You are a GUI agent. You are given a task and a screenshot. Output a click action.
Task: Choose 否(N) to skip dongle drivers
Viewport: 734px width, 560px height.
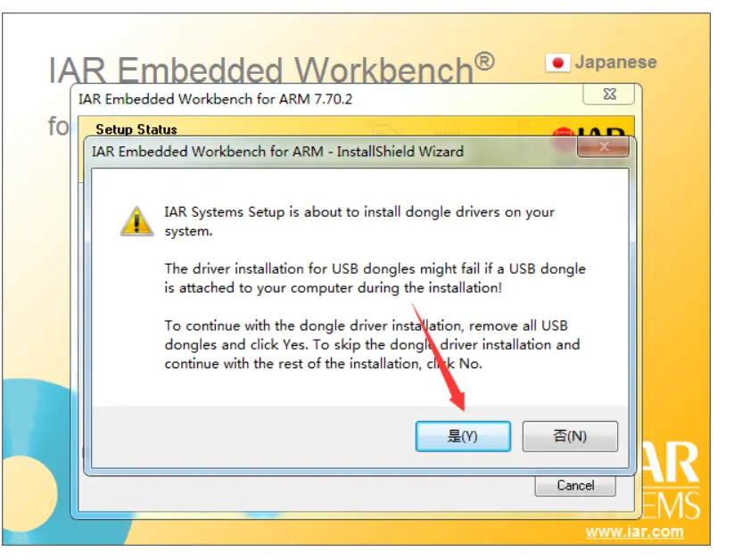(570, 436)
